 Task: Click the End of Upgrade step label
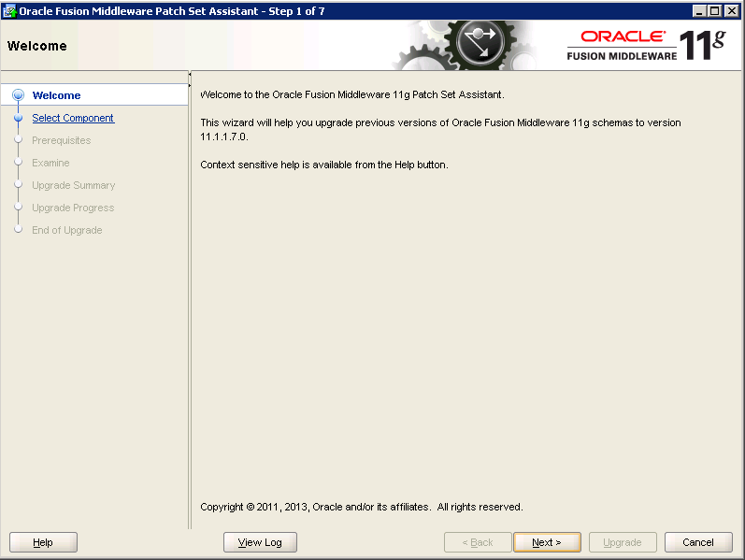coord(67,230)
